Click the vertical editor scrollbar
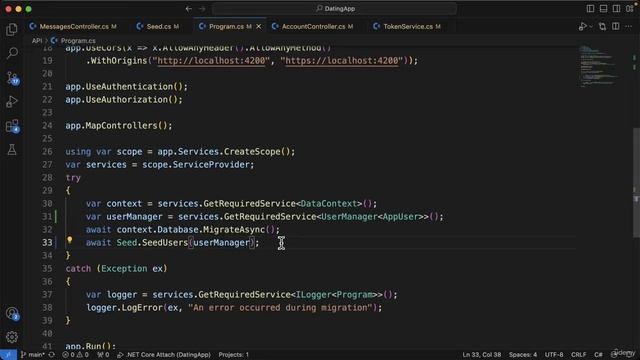The height and width of the screenshot is (360, 640). pyautogui.click(x=636, y=184)
